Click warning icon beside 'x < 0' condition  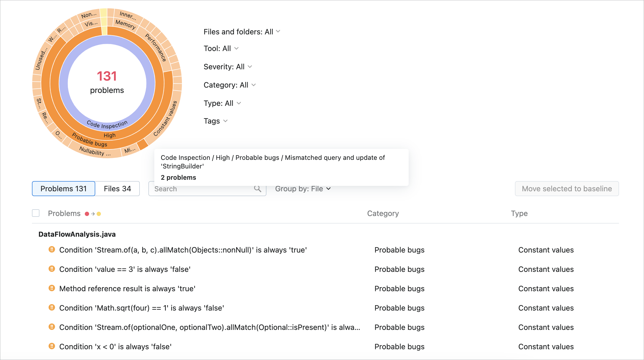[52, 346]
